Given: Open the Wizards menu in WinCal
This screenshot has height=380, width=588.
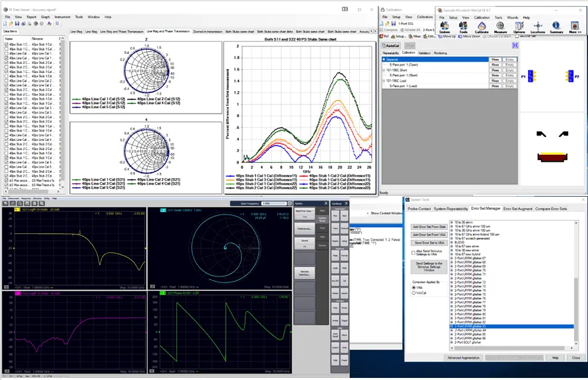Looking at the screenshot, I should coord(512,17).
